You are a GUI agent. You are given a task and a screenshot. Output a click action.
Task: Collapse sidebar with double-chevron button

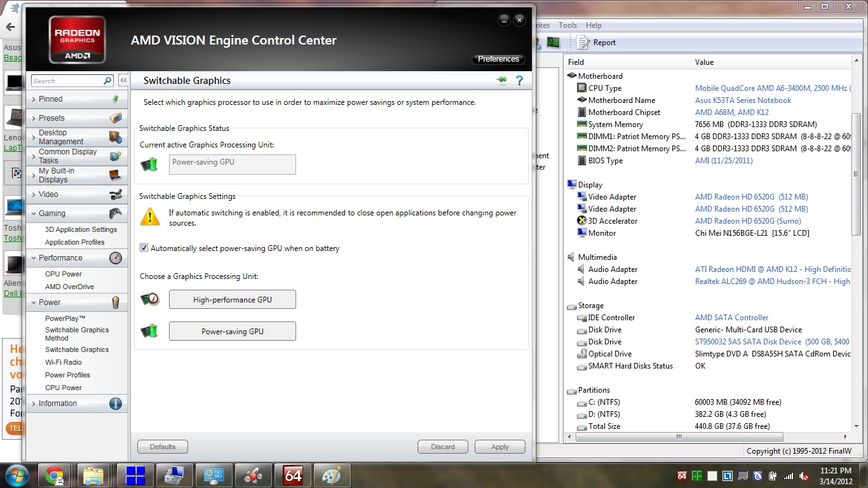[x=123, y=81]
